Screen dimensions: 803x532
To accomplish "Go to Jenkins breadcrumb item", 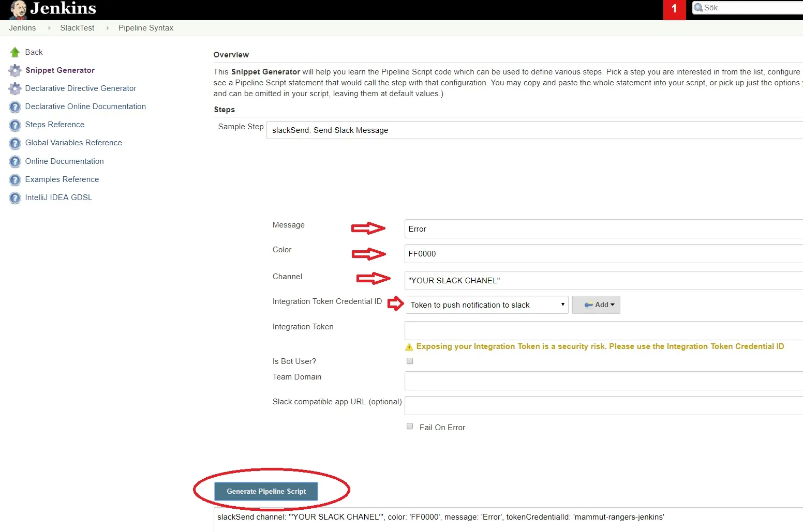I will click(x=22, y=28).
